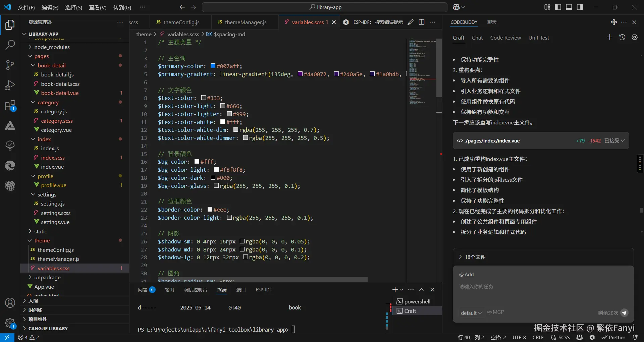Screen dimensions: 644x342
Task: Click the MCP button in CodeBuddy
Action: [x=496, y=312]
